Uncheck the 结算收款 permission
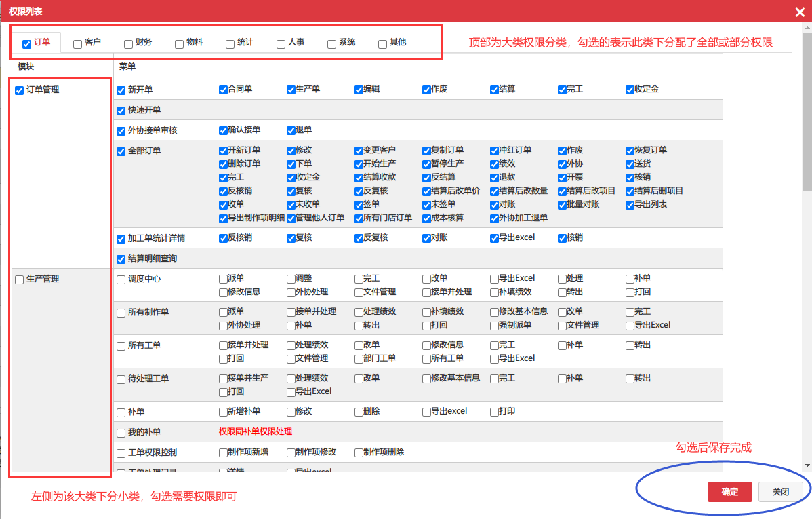 [x=359, y=178]
